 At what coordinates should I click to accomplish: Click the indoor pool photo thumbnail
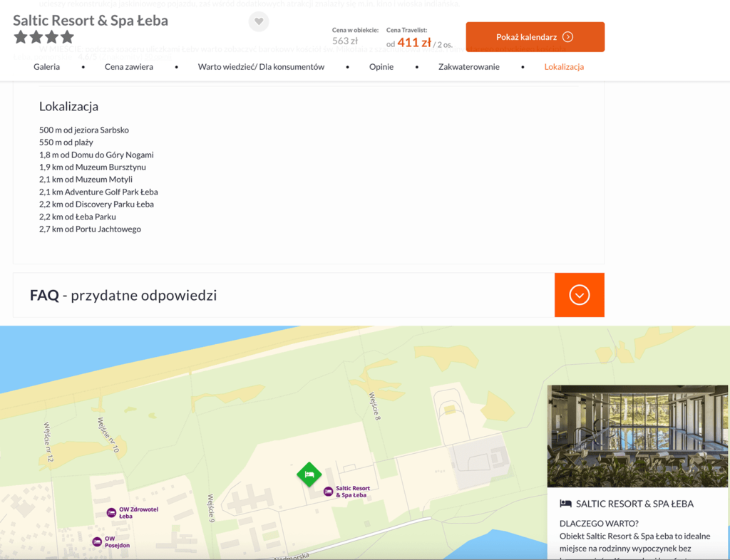click(637, 436)
